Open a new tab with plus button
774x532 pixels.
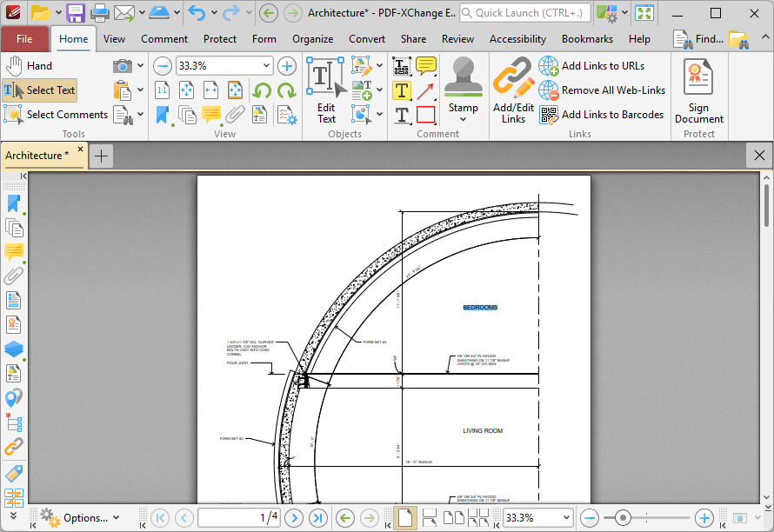(x=101, y=156)
